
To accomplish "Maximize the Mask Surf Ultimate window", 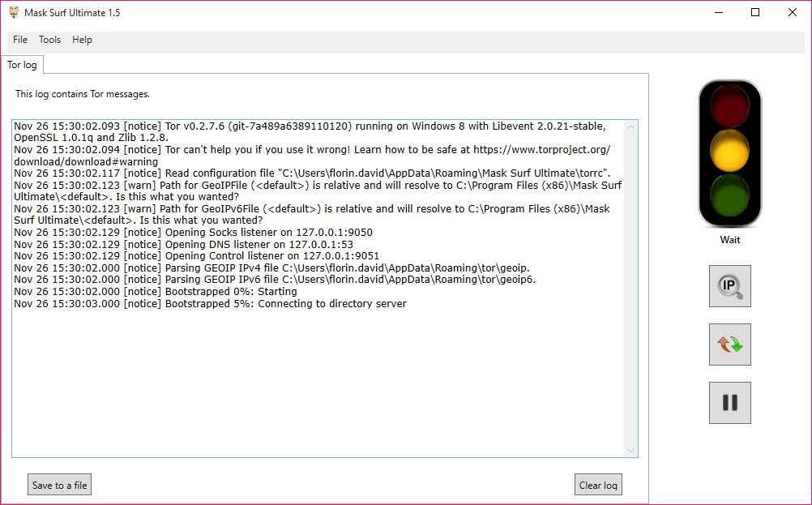I will (x=755, y=12).
